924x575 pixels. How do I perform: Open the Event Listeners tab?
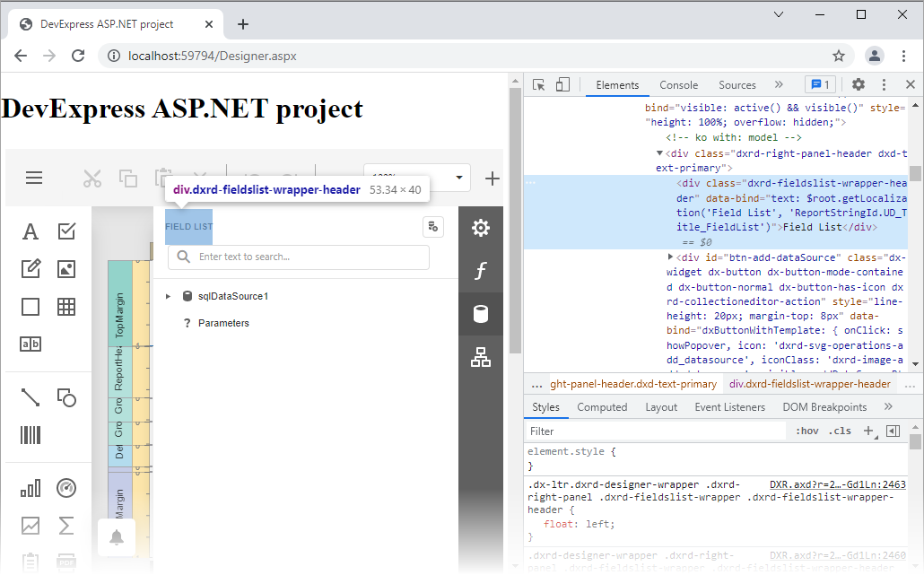(729, 407)
